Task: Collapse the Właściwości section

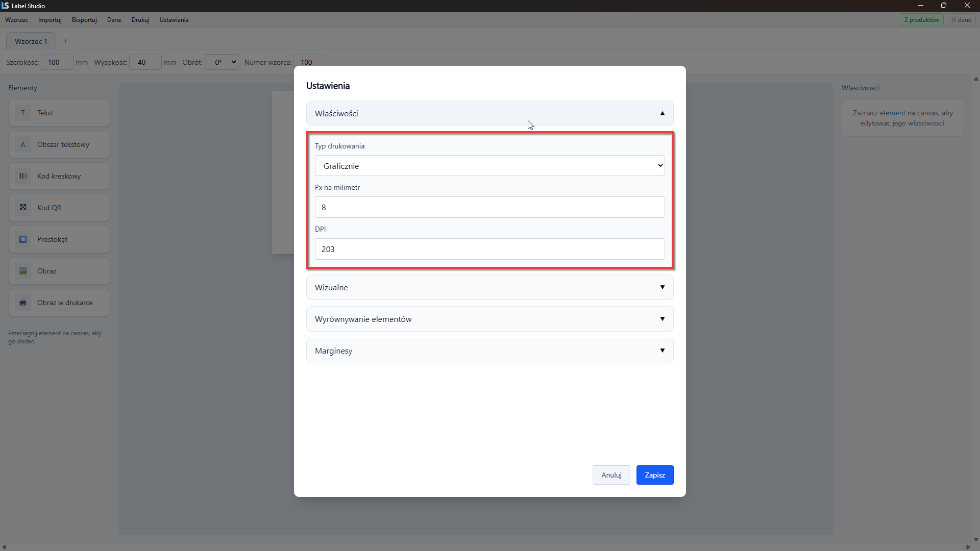Action: (489, 113)
